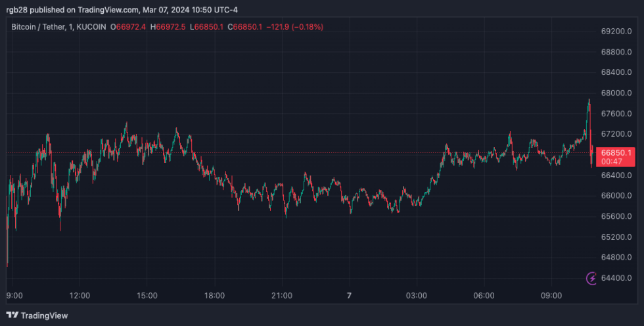Click the TradingView logo icon
644x326 pixels.
(x=12, y=315)
